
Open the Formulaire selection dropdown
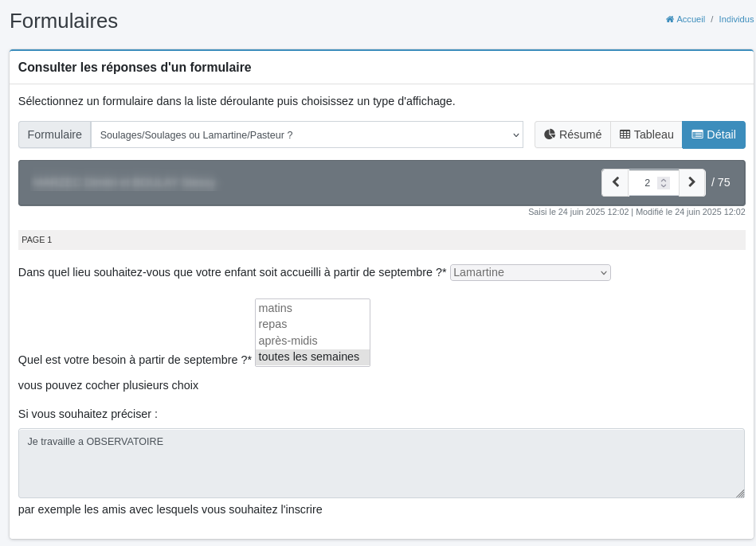pos(307,135)
